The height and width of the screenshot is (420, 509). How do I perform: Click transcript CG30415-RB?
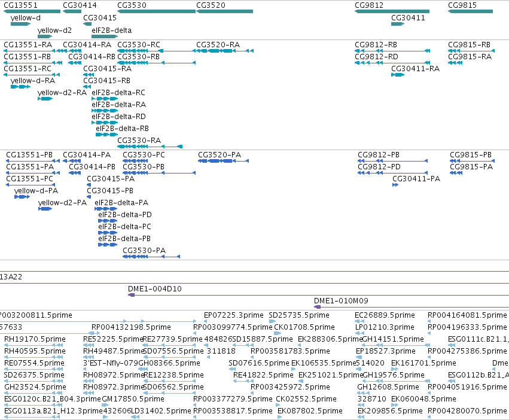(x=87, y=87)
